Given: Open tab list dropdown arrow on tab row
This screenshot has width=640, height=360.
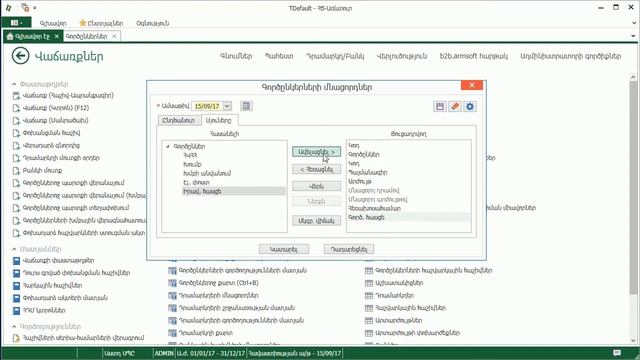Looking at the screenshot, I should click(x=633, y=36).
